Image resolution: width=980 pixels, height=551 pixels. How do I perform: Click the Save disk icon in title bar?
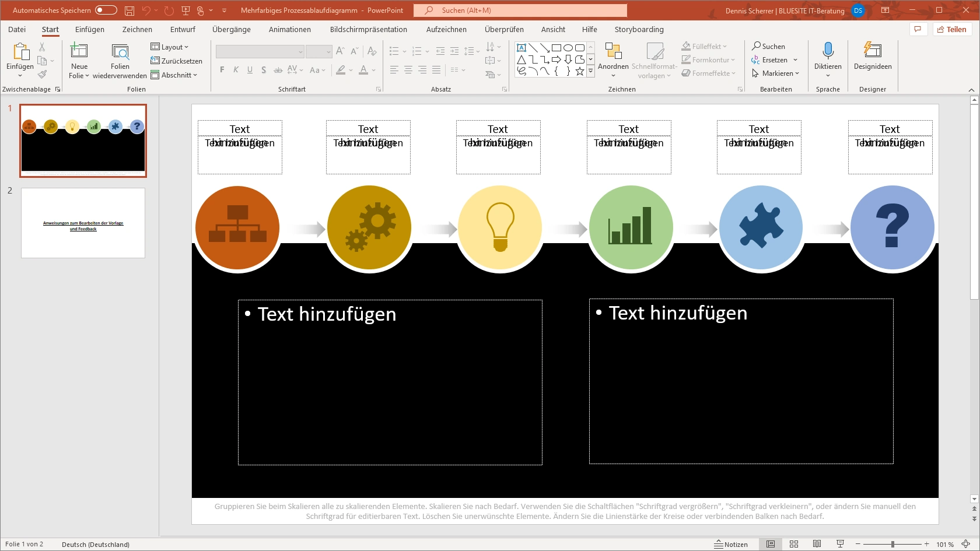tap(129, 10)
